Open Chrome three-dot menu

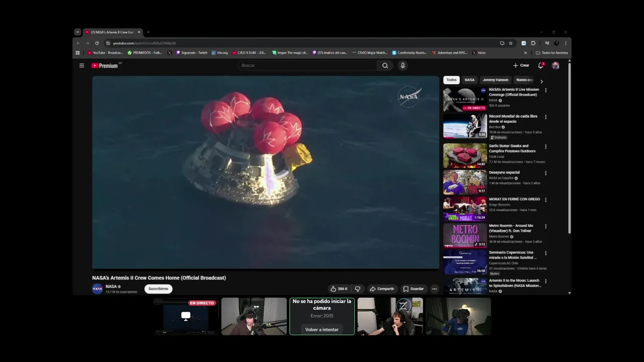pyautogui.click(x=566, y=43)
